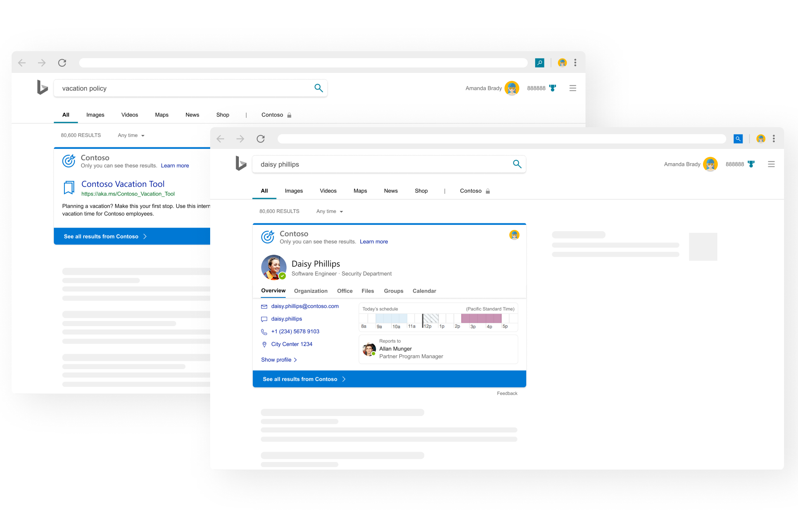
Task: Click the Contoso target logo in front window card
Action: (268, 237)
